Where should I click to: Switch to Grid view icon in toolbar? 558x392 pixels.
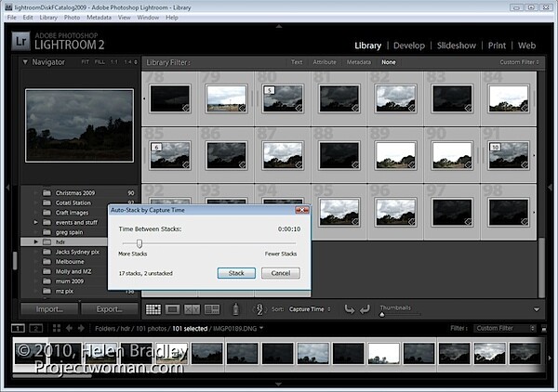[x=153, y=309]
